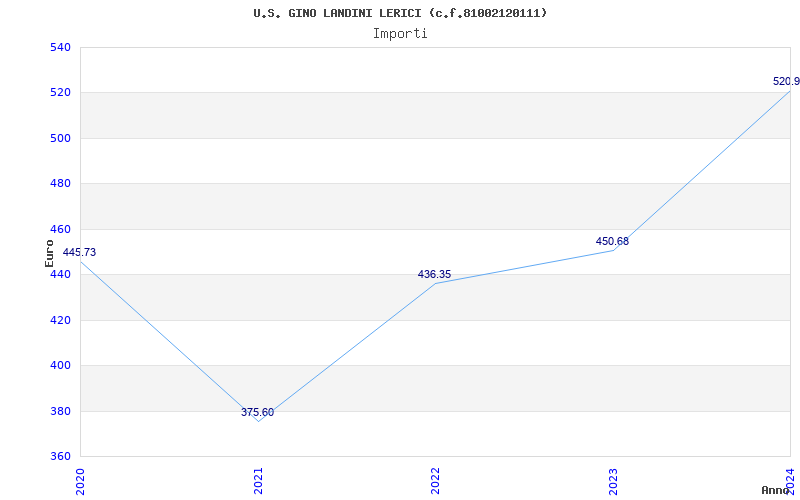Image resolution: width=800 pixels, height=500 pixels.
Task: Click the 2022 x-axis label
Action: point(435,480)
